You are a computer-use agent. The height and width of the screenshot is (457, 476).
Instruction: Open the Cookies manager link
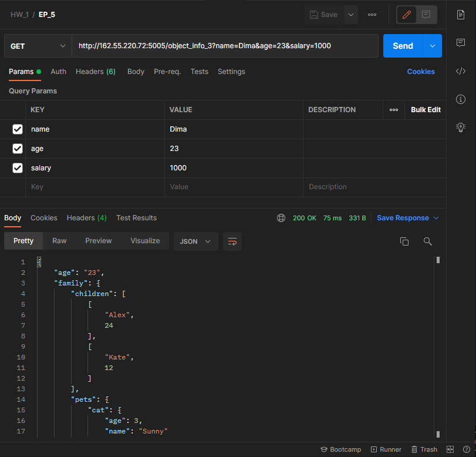click(421, 71)
